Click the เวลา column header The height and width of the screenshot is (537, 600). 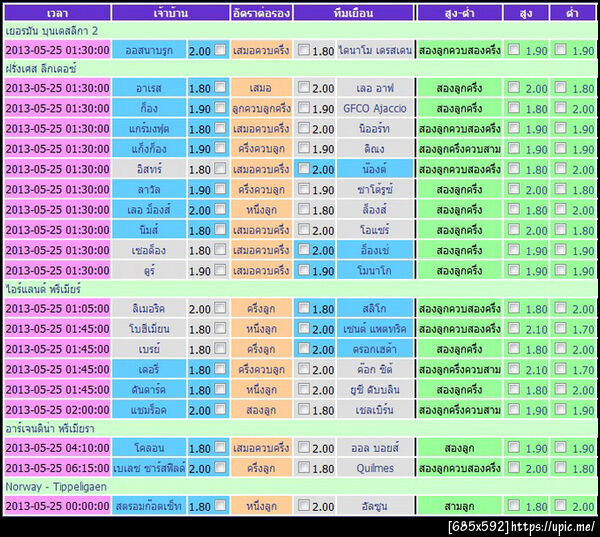pyautogui.click(x=57, y=13)
